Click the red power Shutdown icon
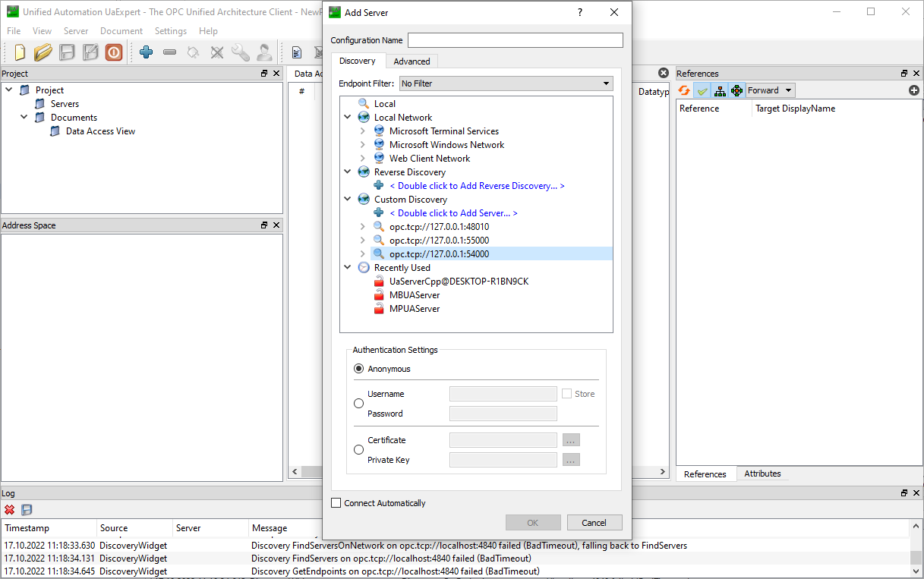The height and width of the screenshot is (579, 924). [x=114, y=52]
